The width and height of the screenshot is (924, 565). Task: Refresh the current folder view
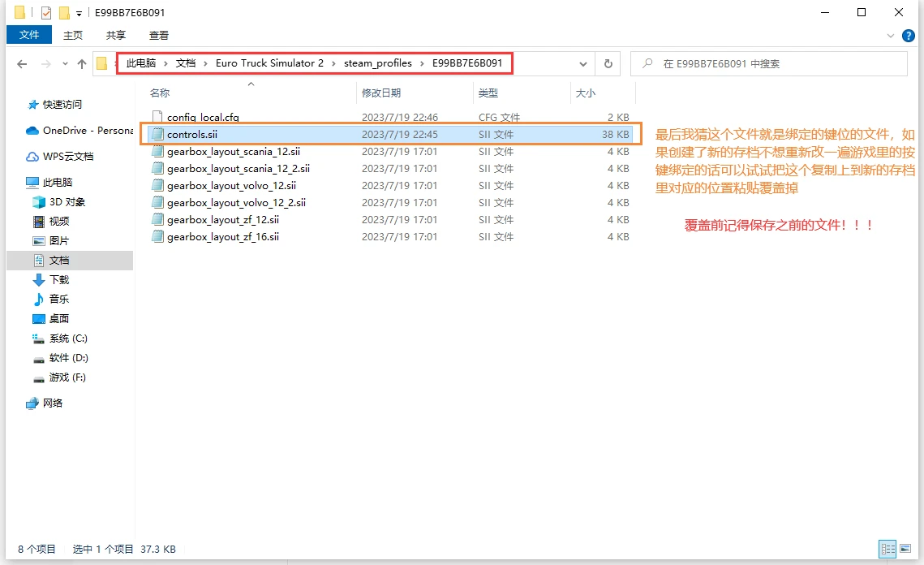click(x=608, y=63)
